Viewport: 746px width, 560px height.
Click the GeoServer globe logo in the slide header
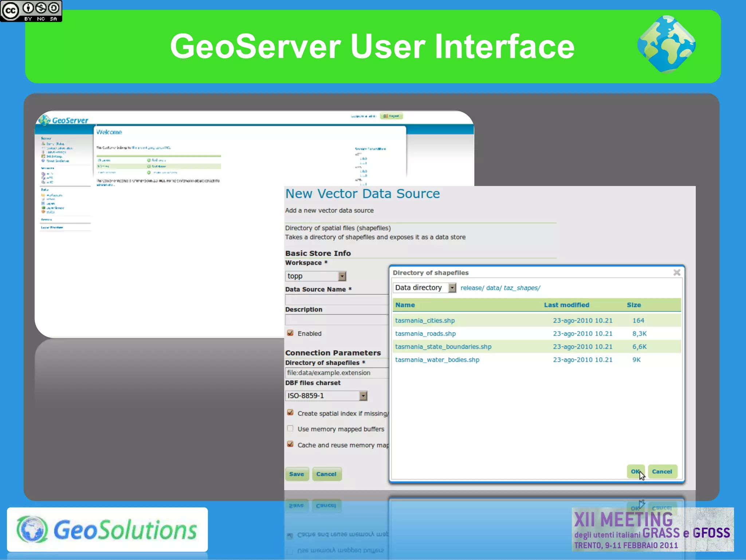(667, 44)
